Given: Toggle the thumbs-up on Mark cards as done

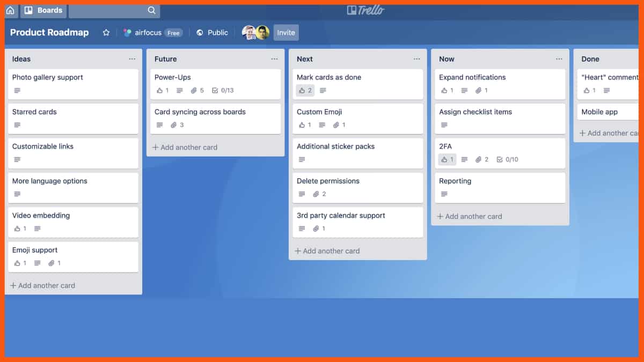Looking at the screenshot, I should tap(305, 90).
